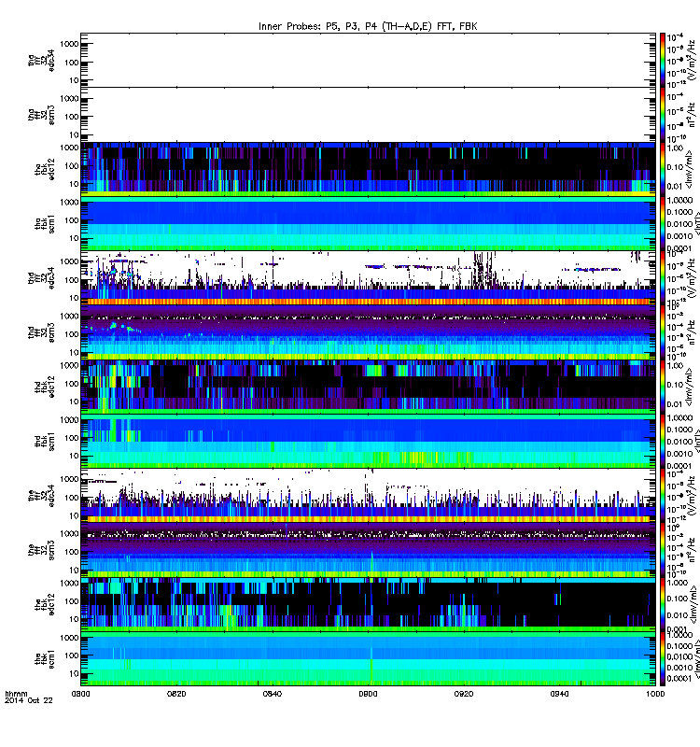Click the thd fff edc34 spectrogram panel
The image size is (700, 747).
coord(368,277)
